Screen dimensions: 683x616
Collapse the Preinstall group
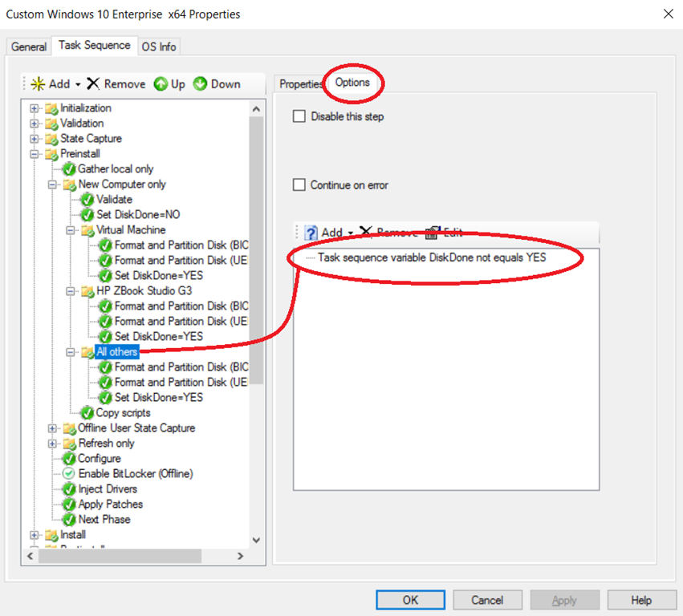35,154
